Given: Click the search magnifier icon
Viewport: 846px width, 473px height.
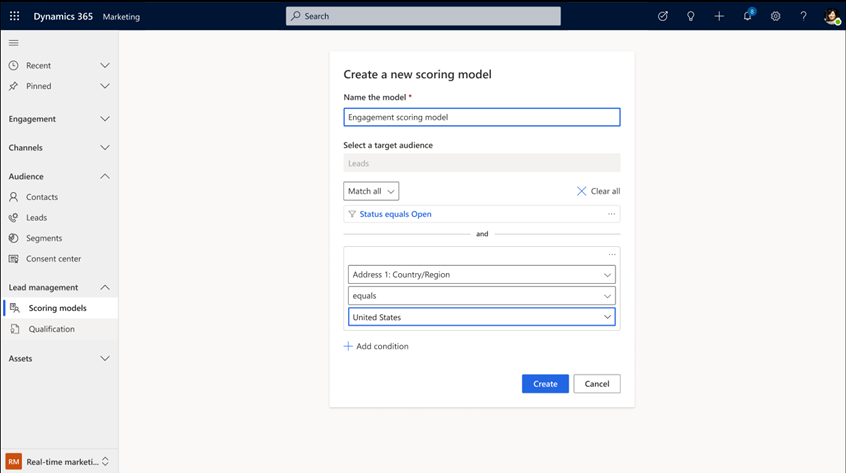Looking at the screenshot, I should (x=296, y=16).
